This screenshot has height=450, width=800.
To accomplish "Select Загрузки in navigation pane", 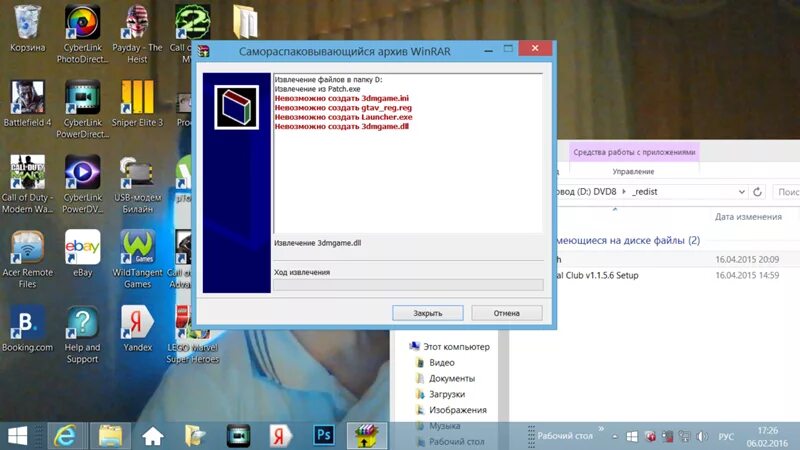I will 440,394.
